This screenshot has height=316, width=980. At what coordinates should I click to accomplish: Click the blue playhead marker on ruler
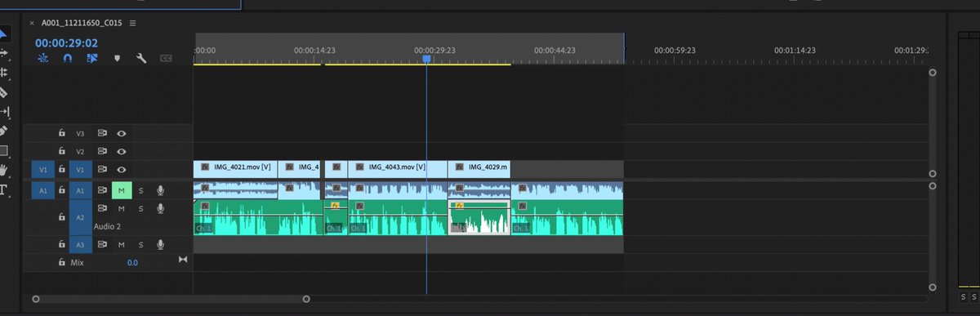(x=426, y=59)
